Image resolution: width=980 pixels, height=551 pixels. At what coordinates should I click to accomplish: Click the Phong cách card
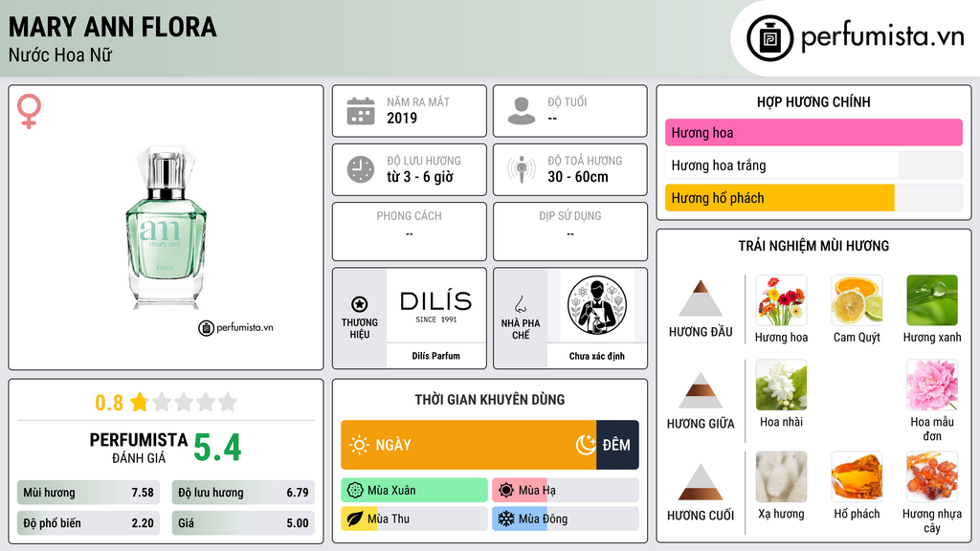point(410,231)
